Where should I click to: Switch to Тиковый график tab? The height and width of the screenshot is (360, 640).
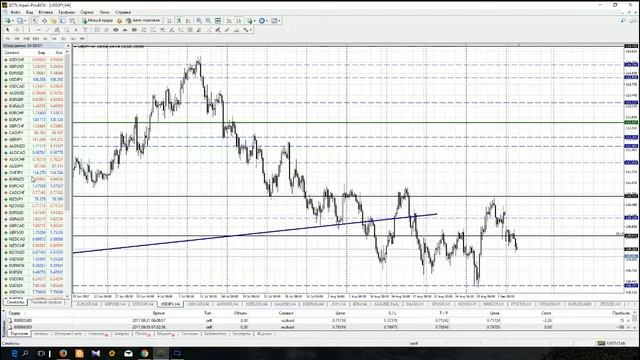point(46,302)
